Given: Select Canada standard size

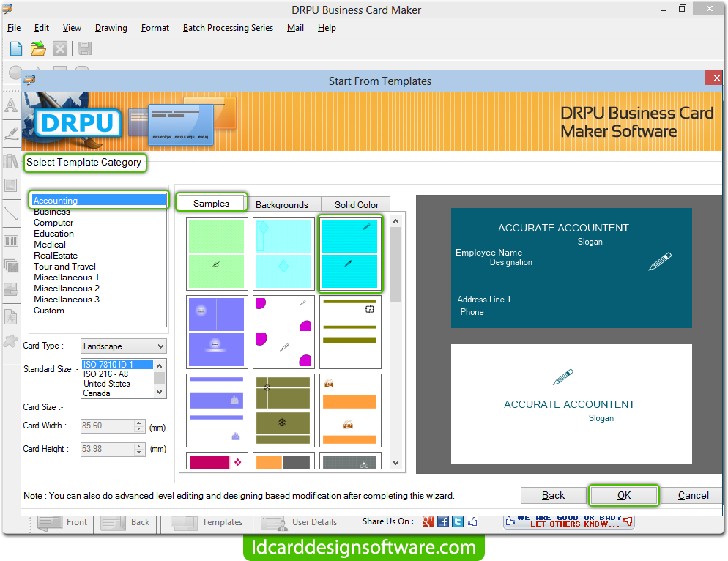Looking at the screenshot, I should (x=117, y=393).
